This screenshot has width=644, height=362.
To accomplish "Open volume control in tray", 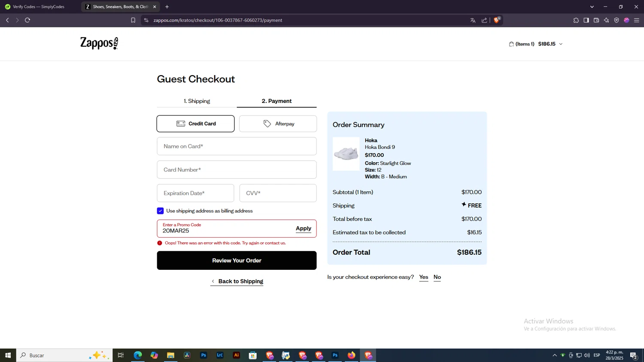I will 587,355.
